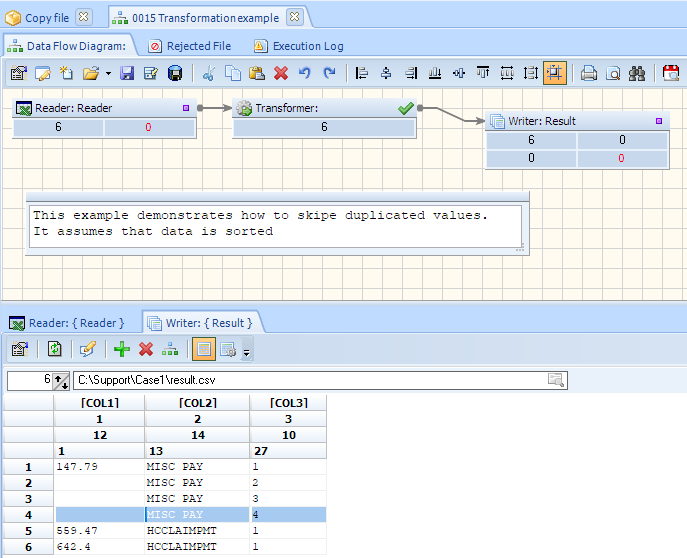Image resolution: width=687 pixels, height=558 pixels.
Task: Delete using red X in top toolbar
Action: click(281, 73)
